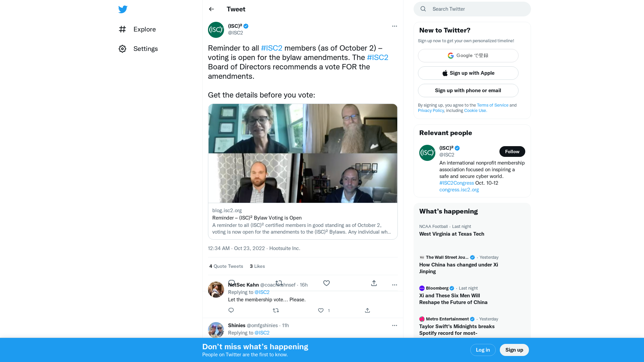Select Explore in the left sidebar

coord(145,29)
